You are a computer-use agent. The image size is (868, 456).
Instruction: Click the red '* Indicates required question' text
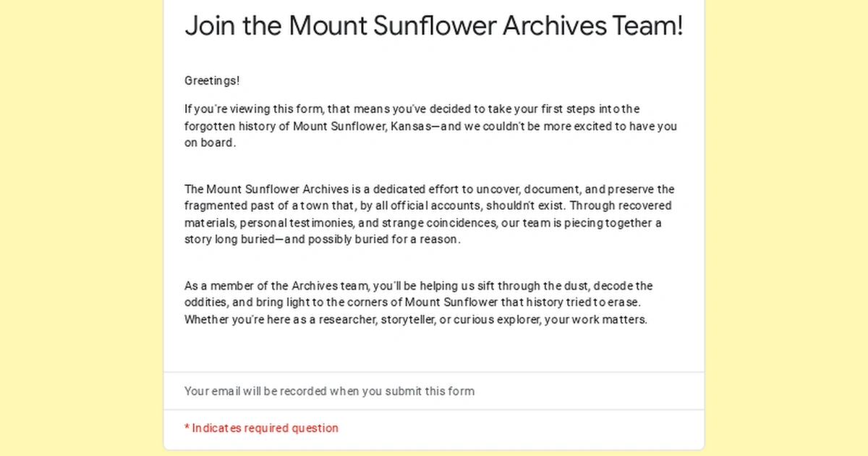point(261,428)
